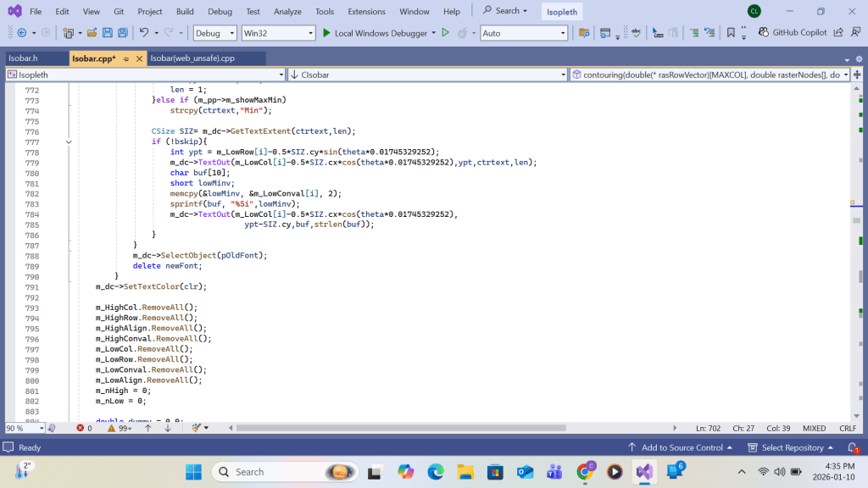Click the Save All toolbar icon
Viewport: 868px width, 488px height.
(x=123, y=33)
